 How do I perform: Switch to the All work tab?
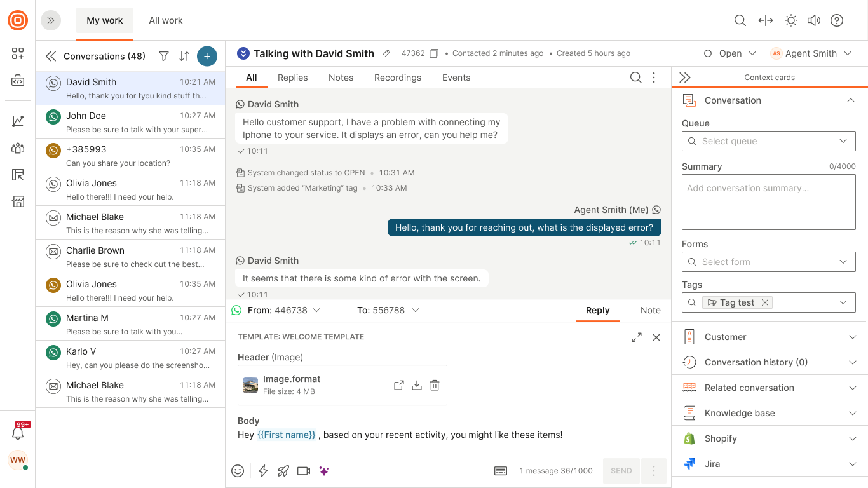tap(166, 20)
